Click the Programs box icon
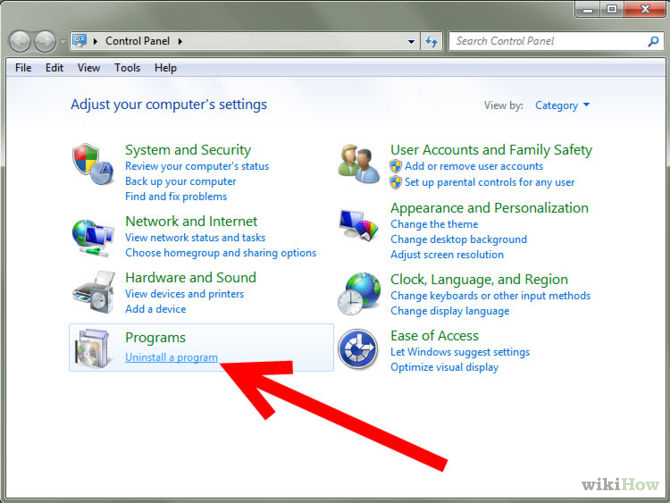 click(93, 348)
